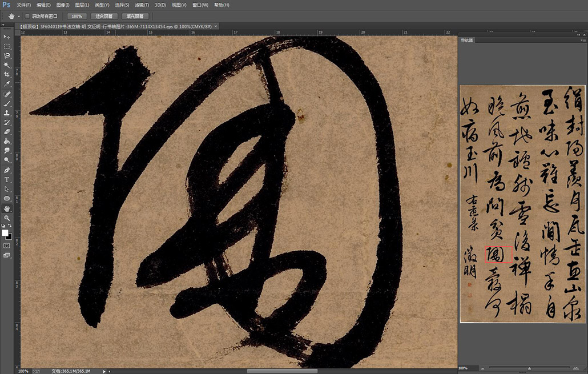Select the Move tool
This screenshot has width=588, height=374.
7,37
